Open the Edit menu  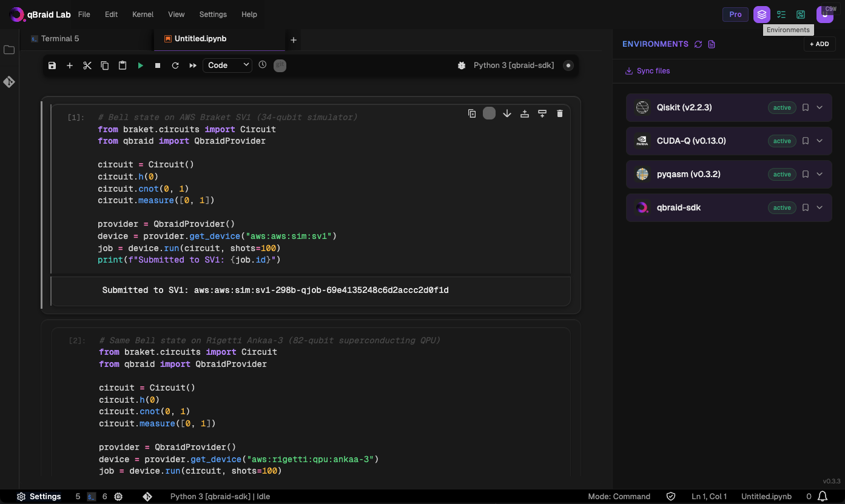pos(111,14)
